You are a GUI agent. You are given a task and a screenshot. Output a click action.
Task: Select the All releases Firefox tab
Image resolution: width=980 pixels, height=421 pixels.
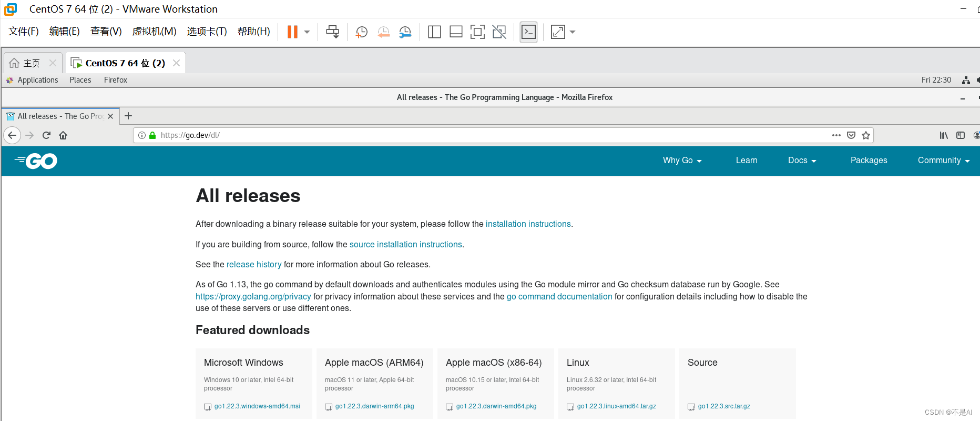point(60,116)
